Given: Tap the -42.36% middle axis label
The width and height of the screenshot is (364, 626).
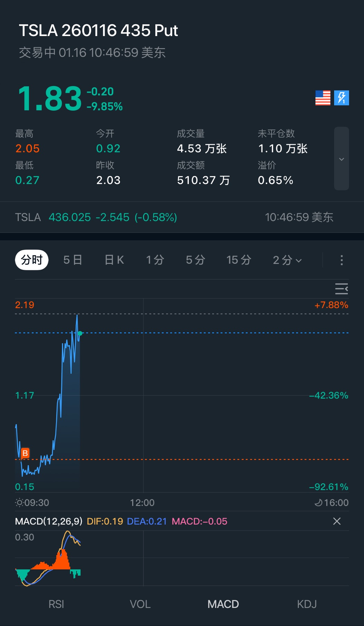Looking at the screenshot, I should (x=328, y=395).
